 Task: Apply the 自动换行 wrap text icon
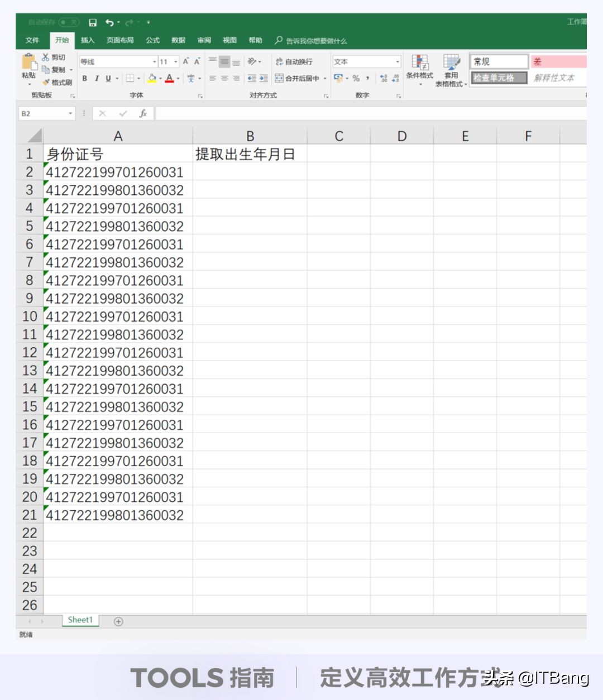285,61
